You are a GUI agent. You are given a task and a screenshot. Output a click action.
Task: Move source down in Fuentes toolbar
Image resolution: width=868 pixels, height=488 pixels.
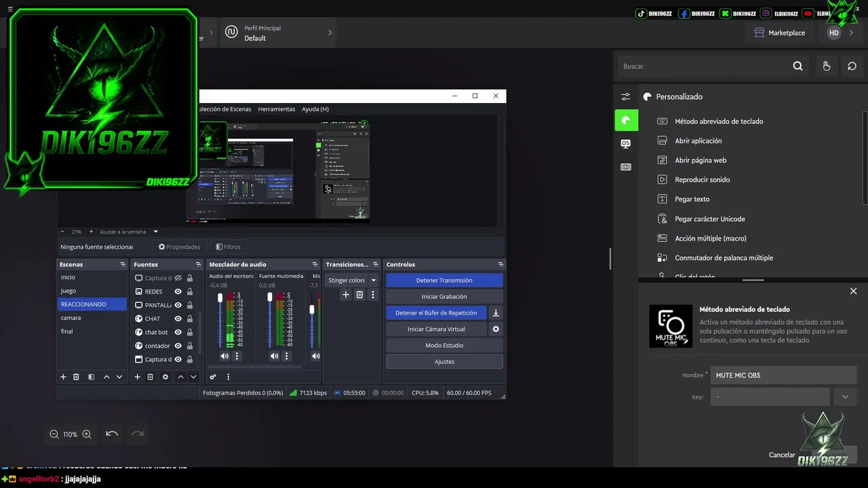click(x=193, y=377)
